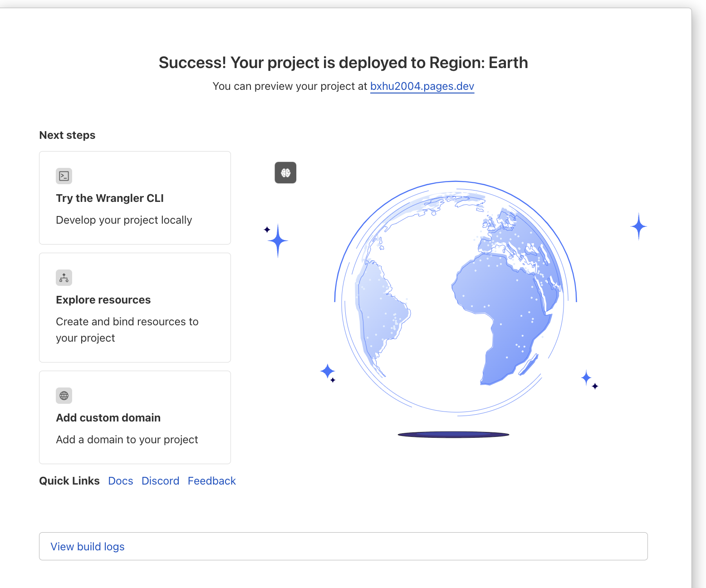
Task: Click the sparkle star at far right
Action: pyautogui.click(x=638, y=226)
